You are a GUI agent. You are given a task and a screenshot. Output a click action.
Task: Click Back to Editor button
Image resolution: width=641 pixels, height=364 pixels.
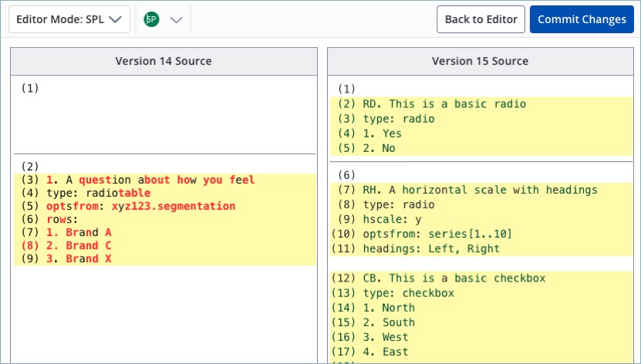[x=481, y=19]
